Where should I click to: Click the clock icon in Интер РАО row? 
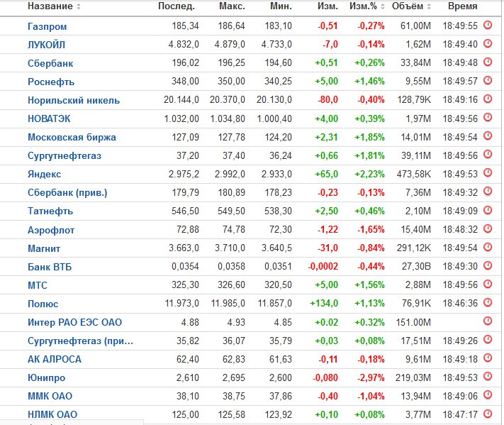488,321
